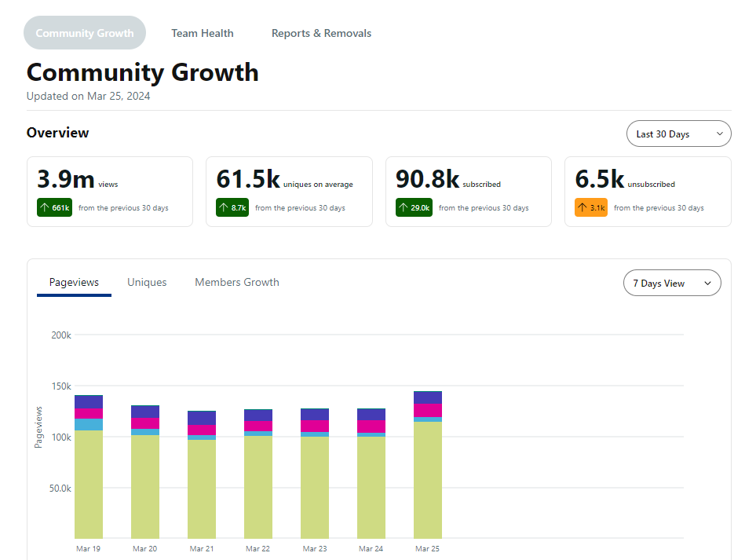The image size is (756, 560).
Task: Click the 661k views increase badge
Action: pos(54,207)
